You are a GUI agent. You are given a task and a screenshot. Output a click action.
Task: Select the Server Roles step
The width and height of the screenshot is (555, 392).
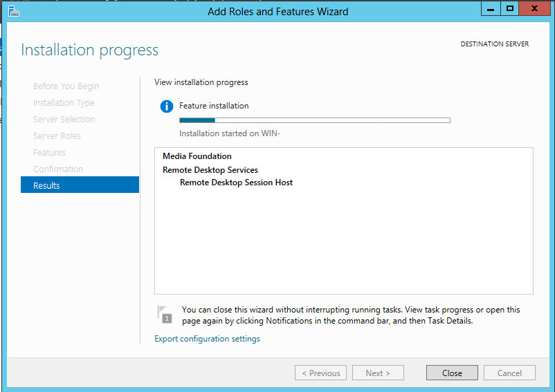tap(57, 136)
